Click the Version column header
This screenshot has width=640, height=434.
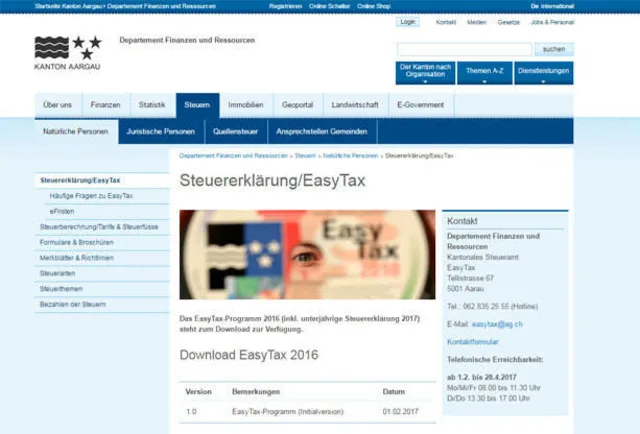[198, 392]
